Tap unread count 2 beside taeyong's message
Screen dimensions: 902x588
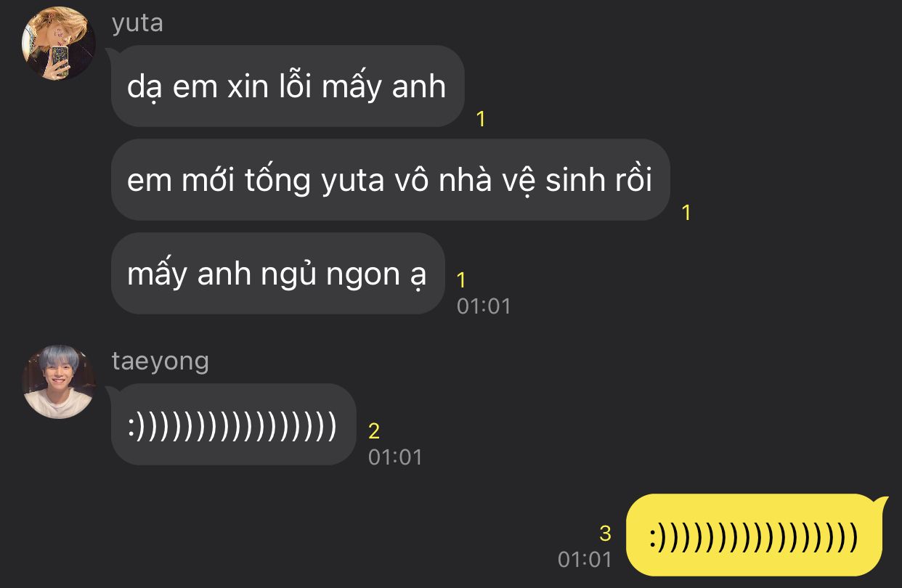coord(374,431)
